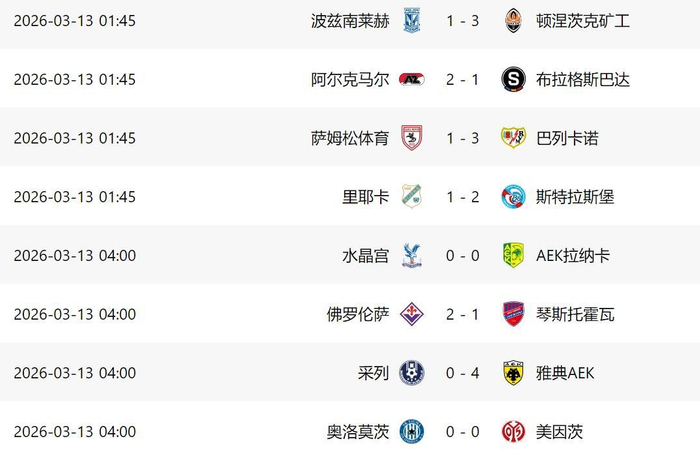Click the AZ Alkmaar logo beside 阿尔克马尔
The image size is (700, 456).
click(x=412, y=79)
